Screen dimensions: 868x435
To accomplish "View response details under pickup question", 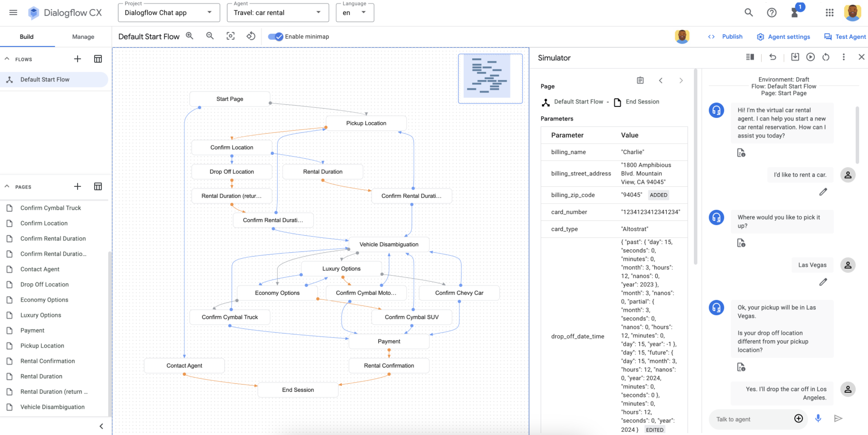I will tap(741, 243).
